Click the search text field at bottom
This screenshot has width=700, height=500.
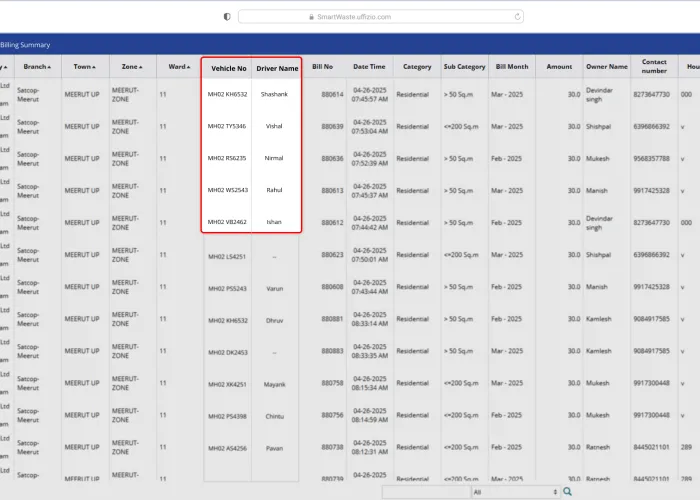pos(425,492)
